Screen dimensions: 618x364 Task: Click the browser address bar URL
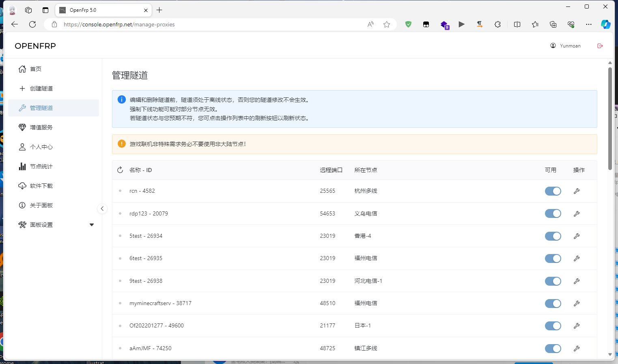click(119, 24)
